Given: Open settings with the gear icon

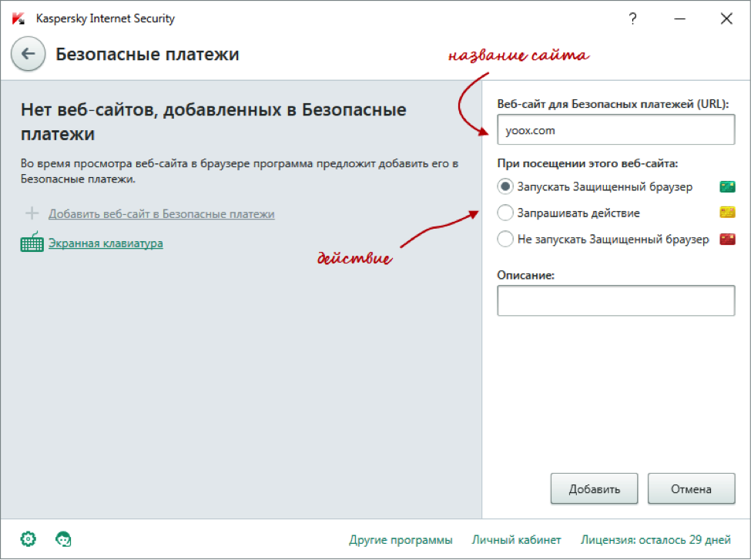Looking at the screenshot, I should click(x=28, y=539).
